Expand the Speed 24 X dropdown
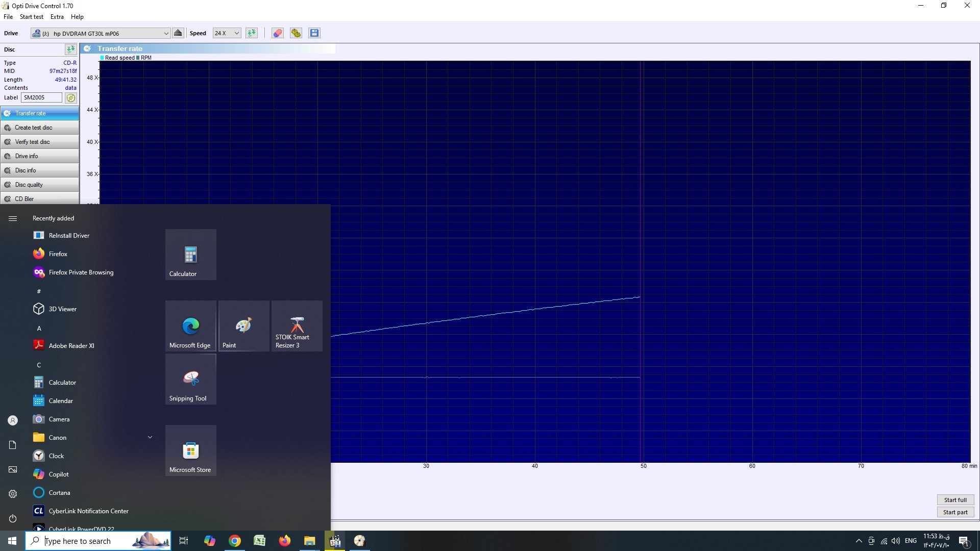Viewport: 980px width, 551px height. click(x=236, y=33)
